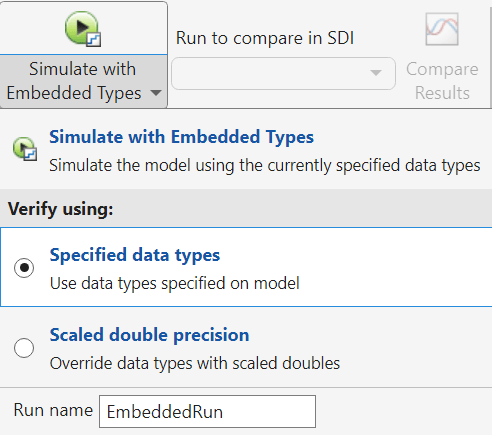Open Run to compare in SDI dropdown
The image size is (492, 435).
283,73
